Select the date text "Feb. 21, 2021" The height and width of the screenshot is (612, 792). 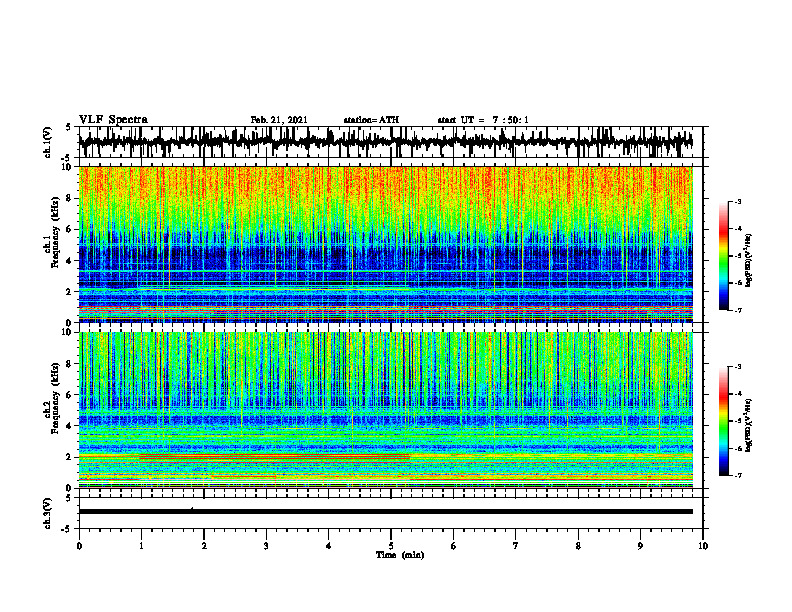(x=279, y=120)
